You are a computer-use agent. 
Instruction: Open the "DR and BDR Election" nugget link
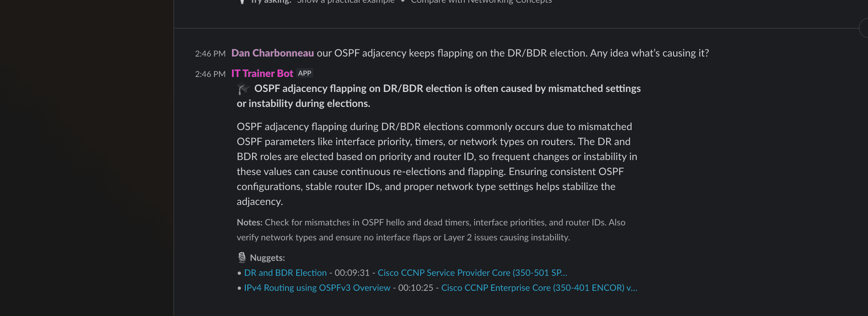(285, 273)
